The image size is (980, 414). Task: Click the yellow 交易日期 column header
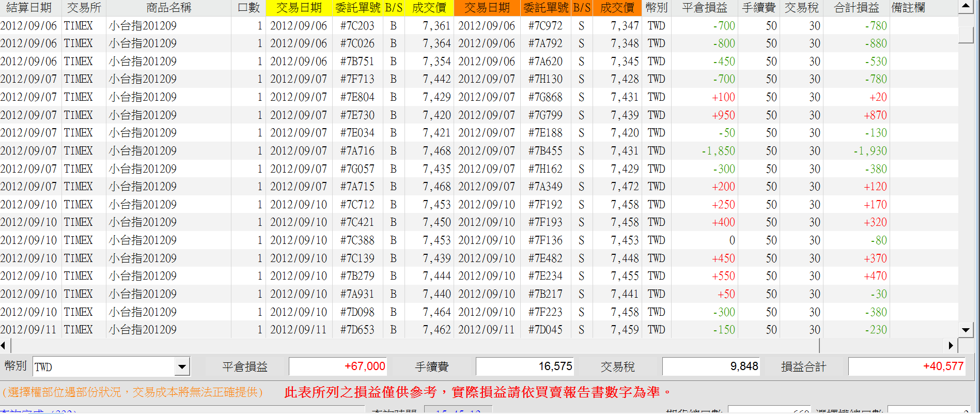point(299,8)
